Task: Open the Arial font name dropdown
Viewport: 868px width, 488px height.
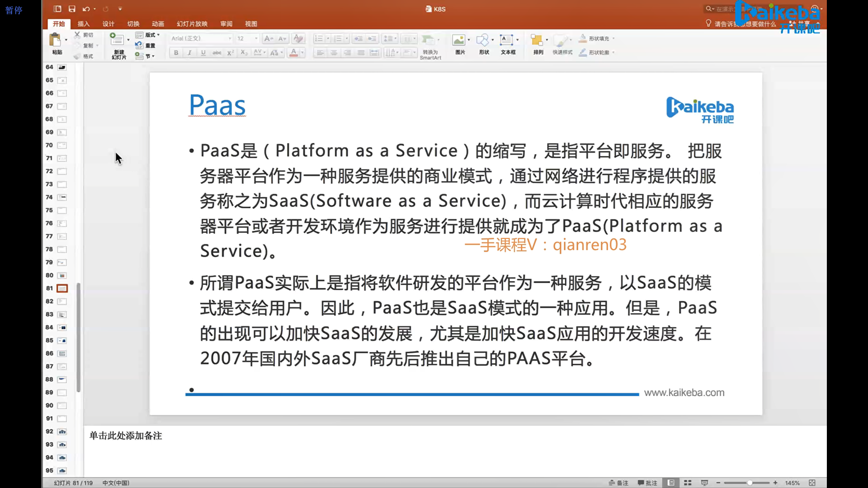Action: pos(230,38)
